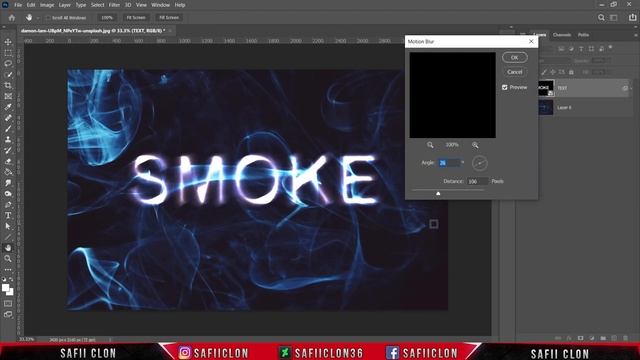Select the Frame tool
The width and height of the screenshot is (640, 360).
tap(8, 96)
